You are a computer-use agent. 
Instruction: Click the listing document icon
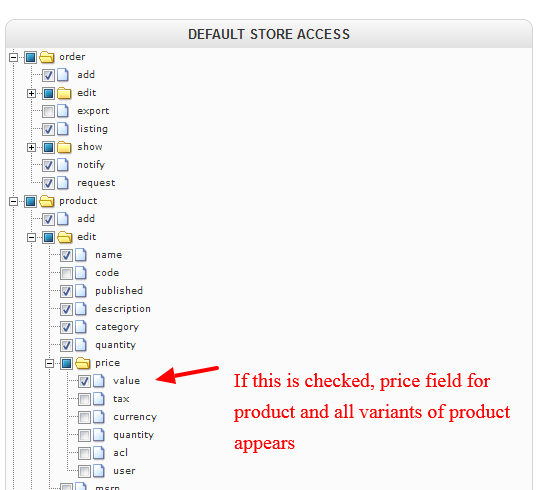tap(63, 129)
